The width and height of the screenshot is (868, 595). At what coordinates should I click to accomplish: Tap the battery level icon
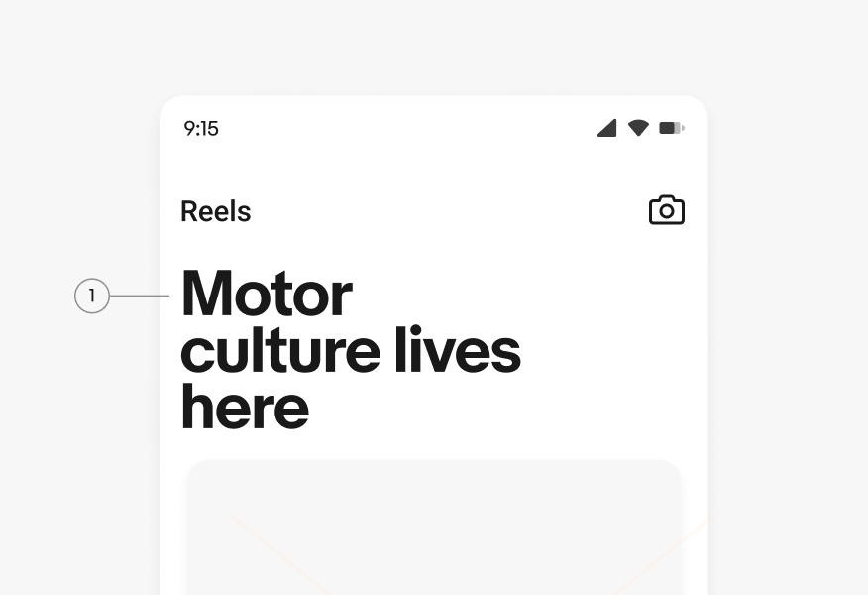click(672, 128)
